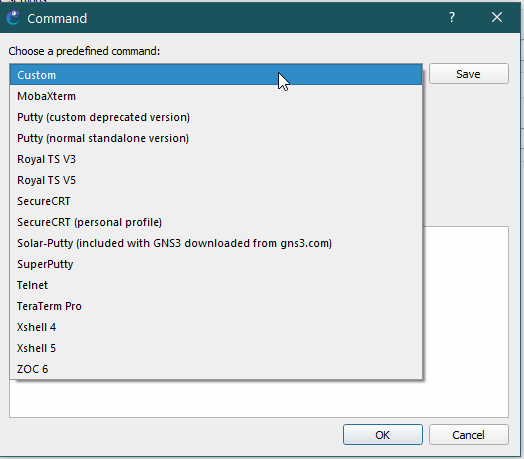Open the dialog help question mark

click(x=452, y=17)
